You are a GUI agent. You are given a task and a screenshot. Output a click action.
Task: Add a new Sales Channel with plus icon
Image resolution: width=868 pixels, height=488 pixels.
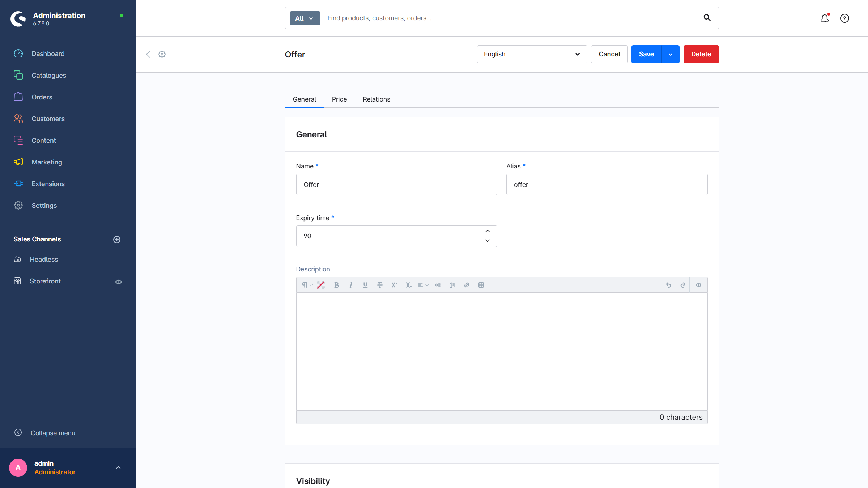click(x=117, y=240)
